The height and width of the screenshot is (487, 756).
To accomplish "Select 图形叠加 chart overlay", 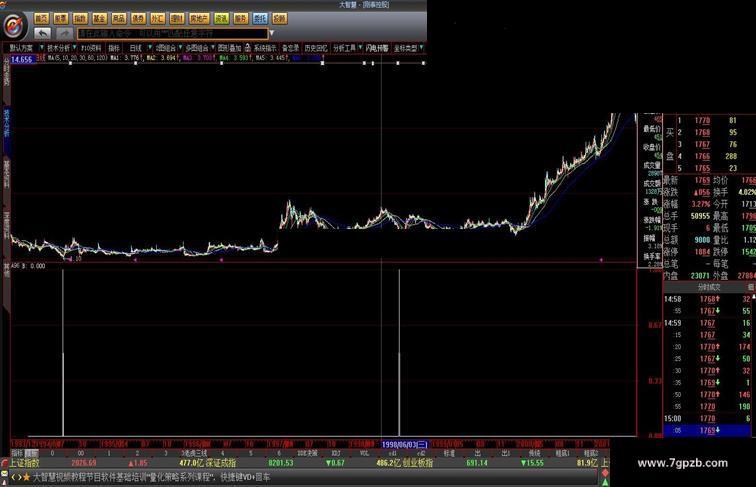I will point(230,48).
